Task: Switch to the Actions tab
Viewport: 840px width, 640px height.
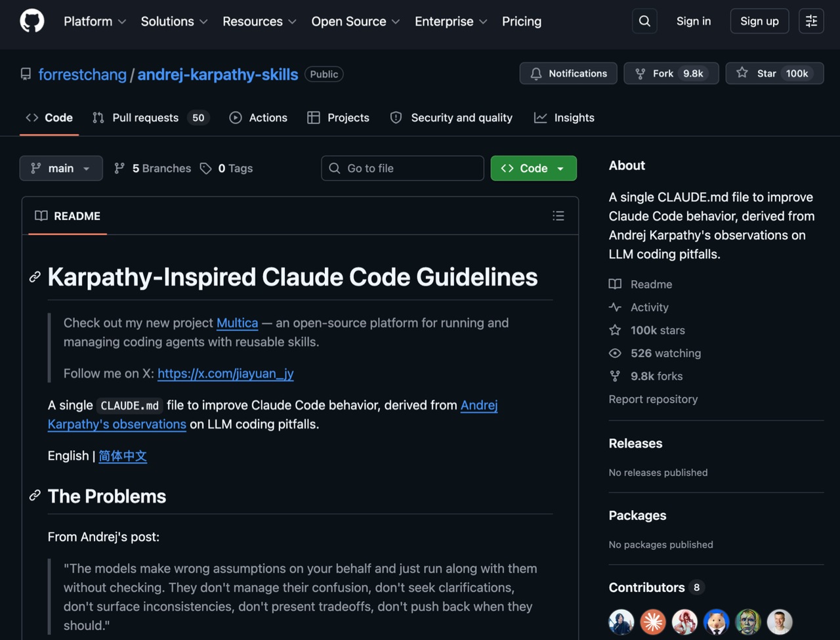Action: [259, 117]
